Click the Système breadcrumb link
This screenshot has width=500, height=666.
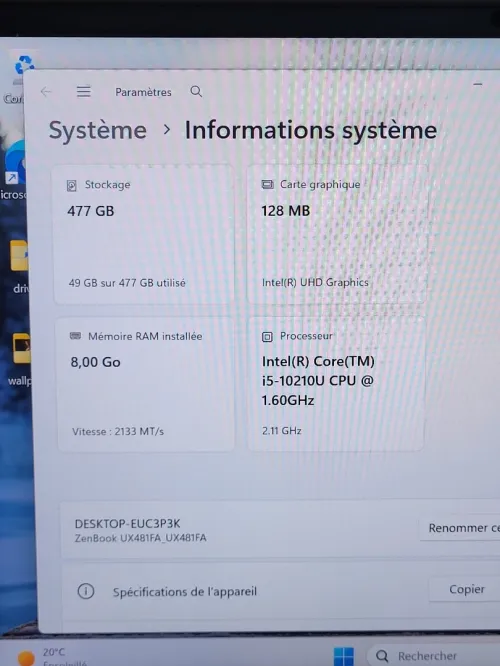(98, 130)
